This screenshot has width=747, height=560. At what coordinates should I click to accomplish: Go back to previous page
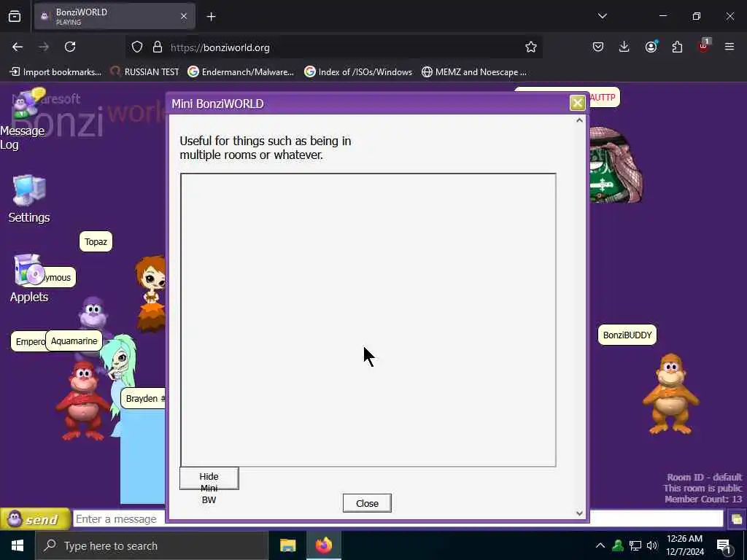coord(18,47)
